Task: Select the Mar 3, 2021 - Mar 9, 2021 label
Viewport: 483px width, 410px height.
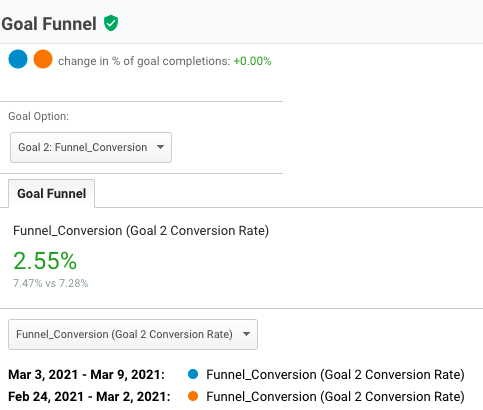Action: coord(86,375)
